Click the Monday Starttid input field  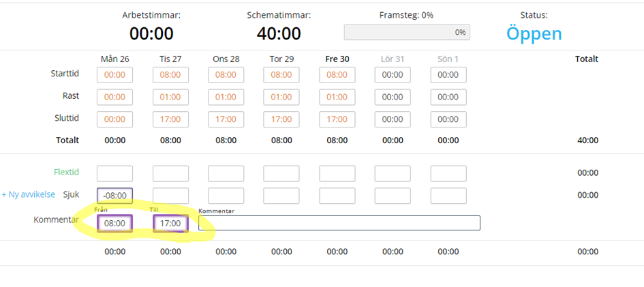coord(114,75)
